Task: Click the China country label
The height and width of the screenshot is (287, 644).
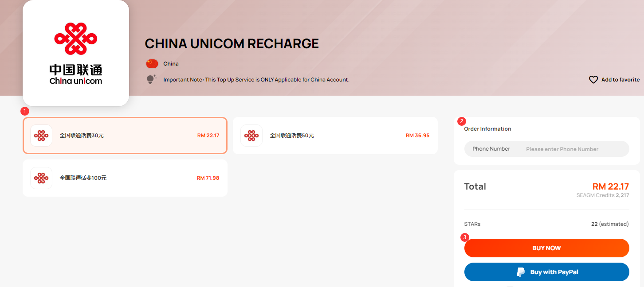Action: tap(171, 64)
